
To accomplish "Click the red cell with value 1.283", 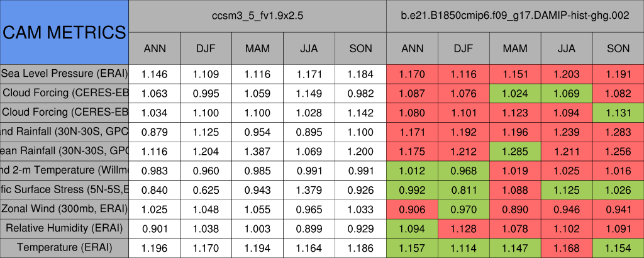I will click(618, 132).
